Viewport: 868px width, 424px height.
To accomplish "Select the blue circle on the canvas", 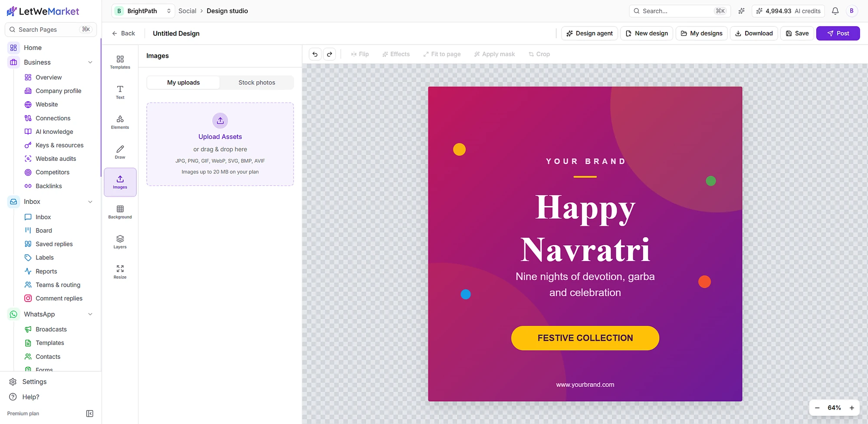I will click(x=466, y=295).
